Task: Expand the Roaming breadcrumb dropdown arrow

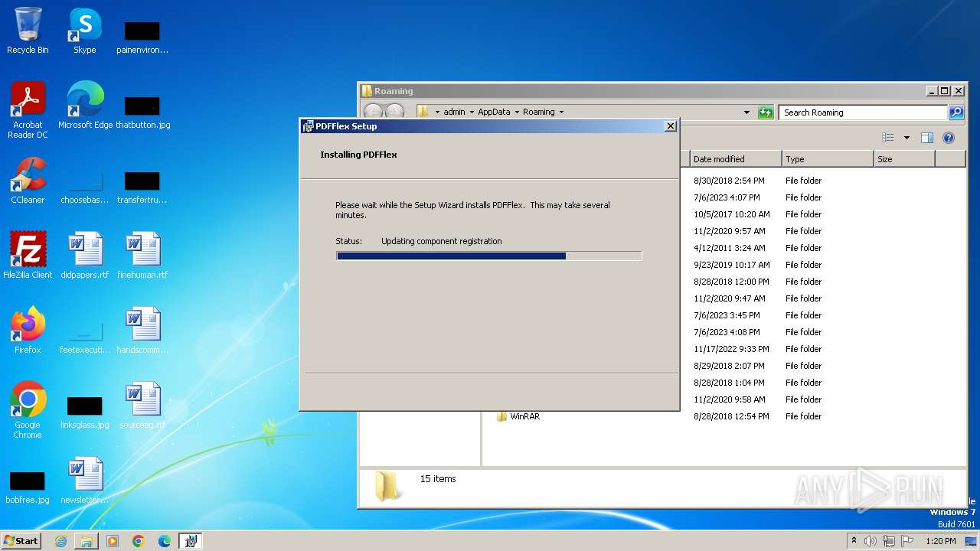Action: (x=561, y=112)
